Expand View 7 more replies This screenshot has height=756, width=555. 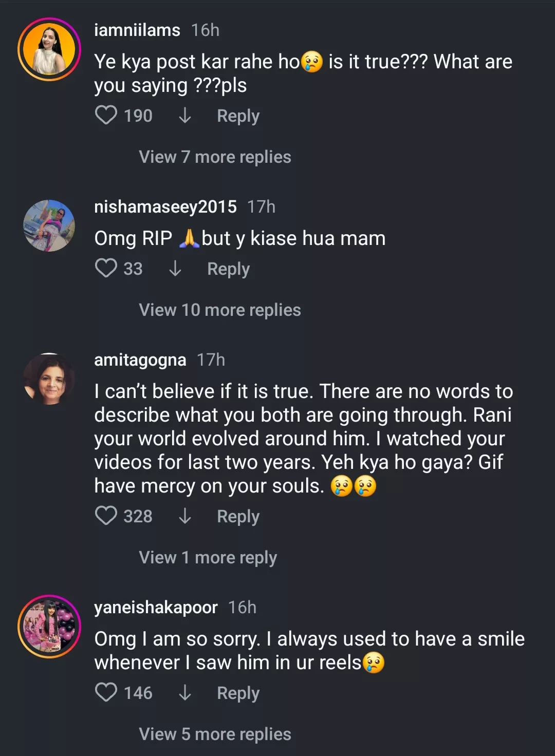[x=215, y=157]
